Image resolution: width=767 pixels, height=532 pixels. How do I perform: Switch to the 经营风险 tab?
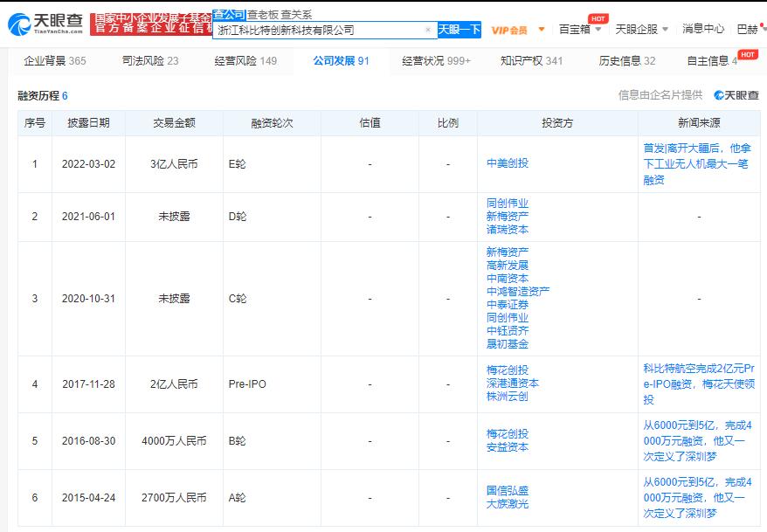tap(245, 60)
